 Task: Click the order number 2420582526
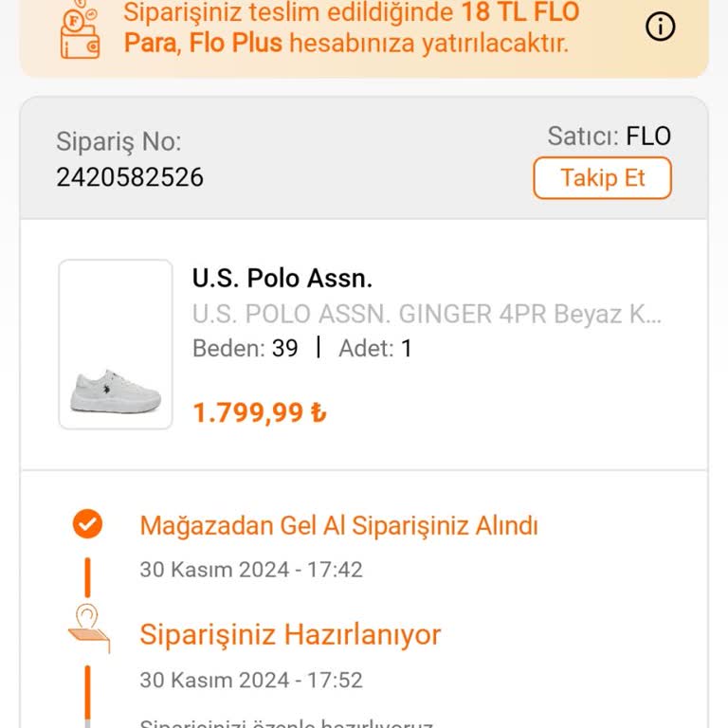[x=130, y=177]
